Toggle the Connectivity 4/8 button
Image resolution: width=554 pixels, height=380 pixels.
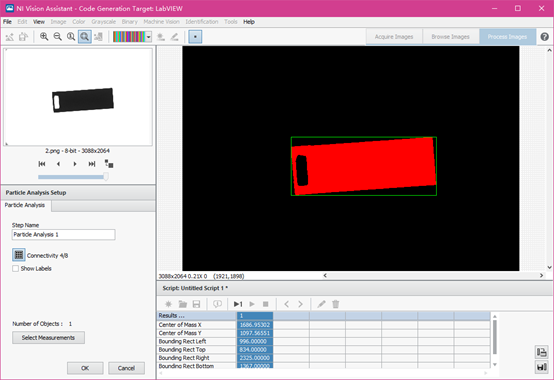point(19,255)
